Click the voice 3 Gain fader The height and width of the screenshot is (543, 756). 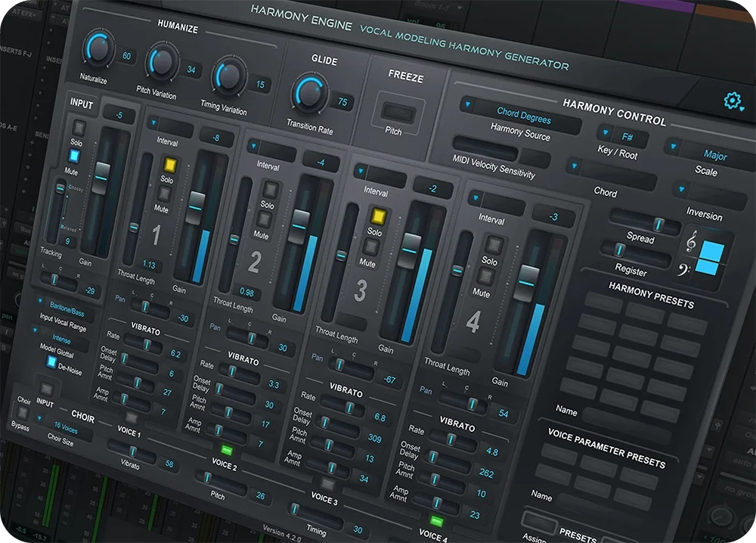(x=411, y=251)
